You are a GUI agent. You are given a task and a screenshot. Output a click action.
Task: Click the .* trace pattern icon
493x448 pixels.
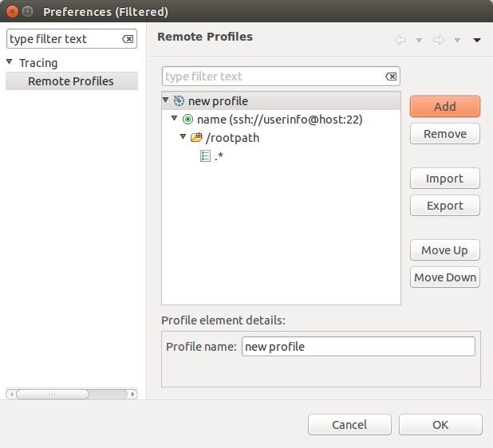click(x=205, y=156)
